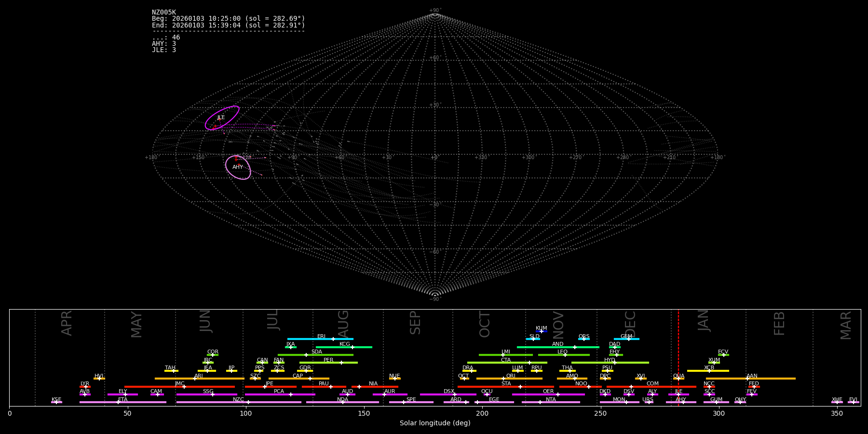Screen dimensions: 868x434
Task: Select the CTA shower bar
Action: [x=507, y=363]
